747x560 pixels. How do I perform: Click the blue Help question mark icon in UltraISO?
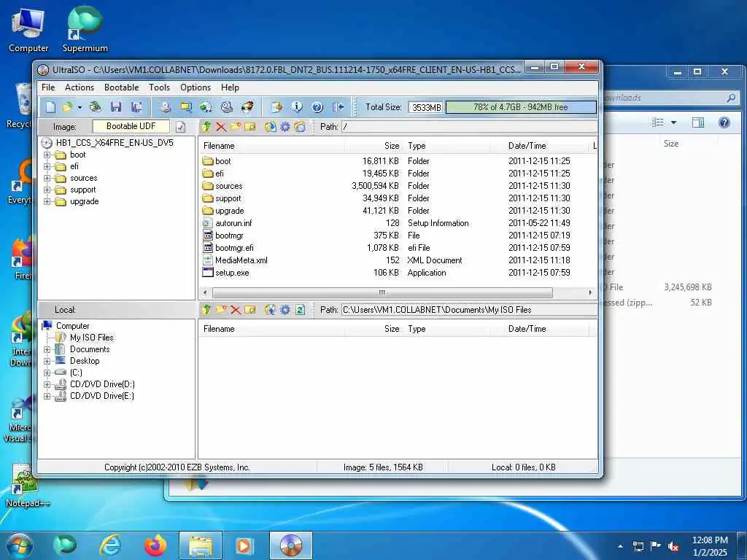[x=317, y=107]
